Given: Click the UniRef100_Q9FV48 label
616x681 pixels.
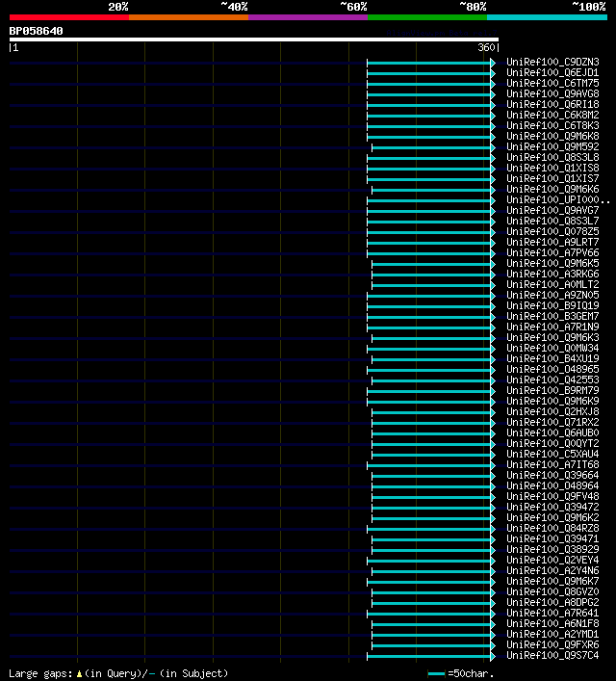Looking at the screenshot, I should (x=552, y=496).
